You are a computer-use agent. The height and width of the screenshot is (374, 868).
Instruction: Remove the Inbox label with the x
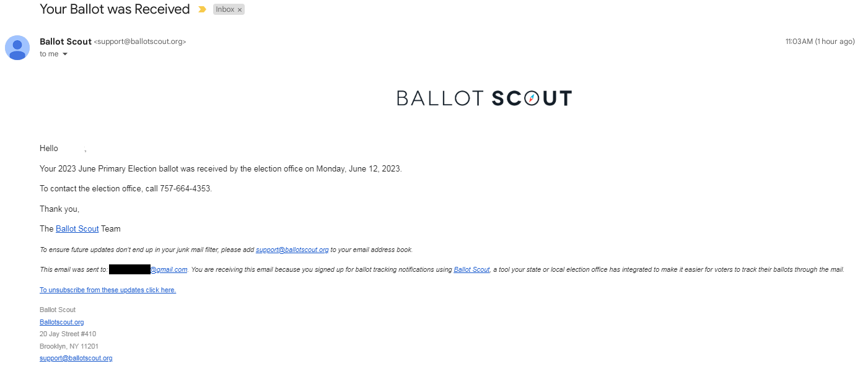[x=240, y=10]
